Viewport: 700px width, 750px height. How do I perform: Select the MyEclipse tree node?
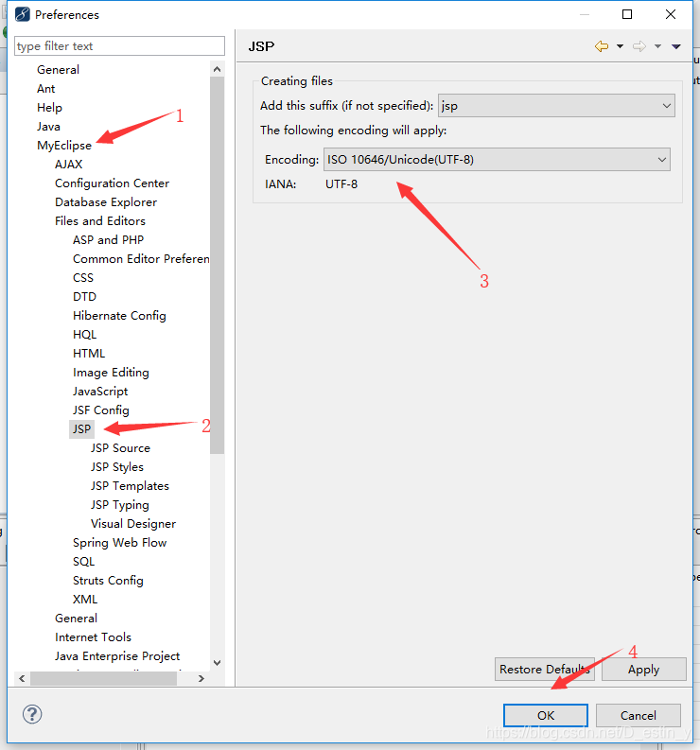coord(64,146)
